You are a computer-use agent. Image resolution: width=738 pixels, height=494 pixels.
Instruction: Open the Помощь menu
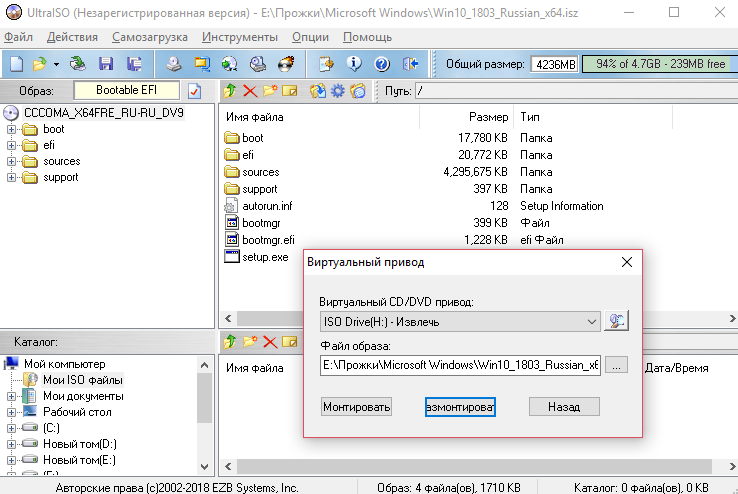[x=367, y=37]
